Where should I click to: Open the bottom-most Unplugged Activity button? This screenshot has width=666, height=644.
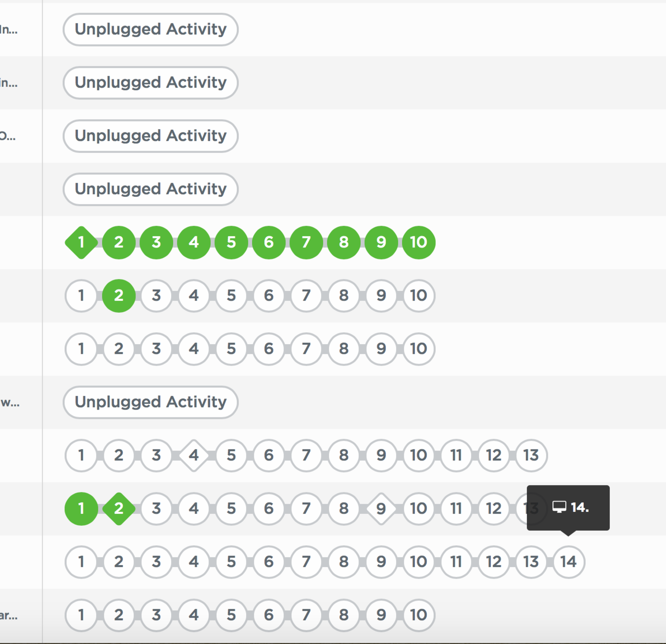(151, 402)
